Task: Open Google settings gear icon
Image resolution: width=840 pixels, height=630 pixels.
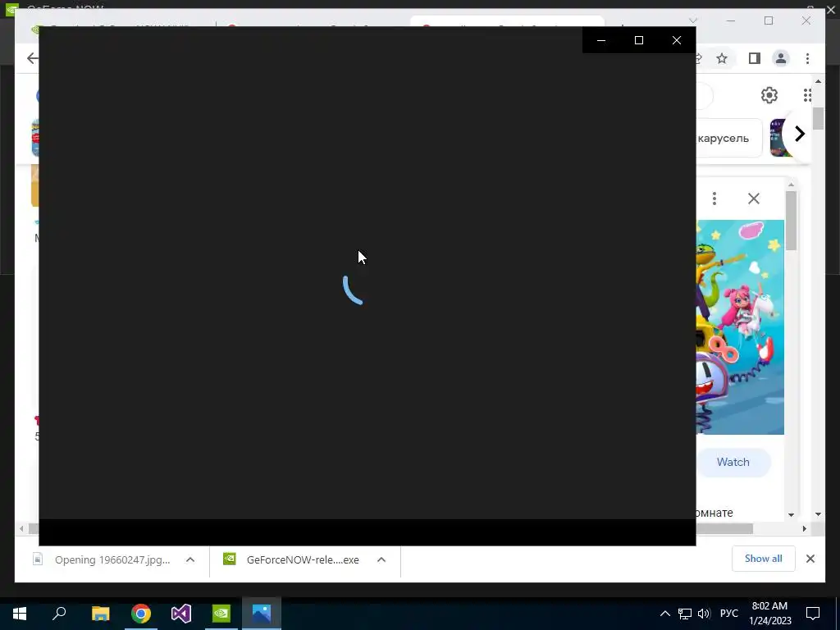Action: coord(769,95)
